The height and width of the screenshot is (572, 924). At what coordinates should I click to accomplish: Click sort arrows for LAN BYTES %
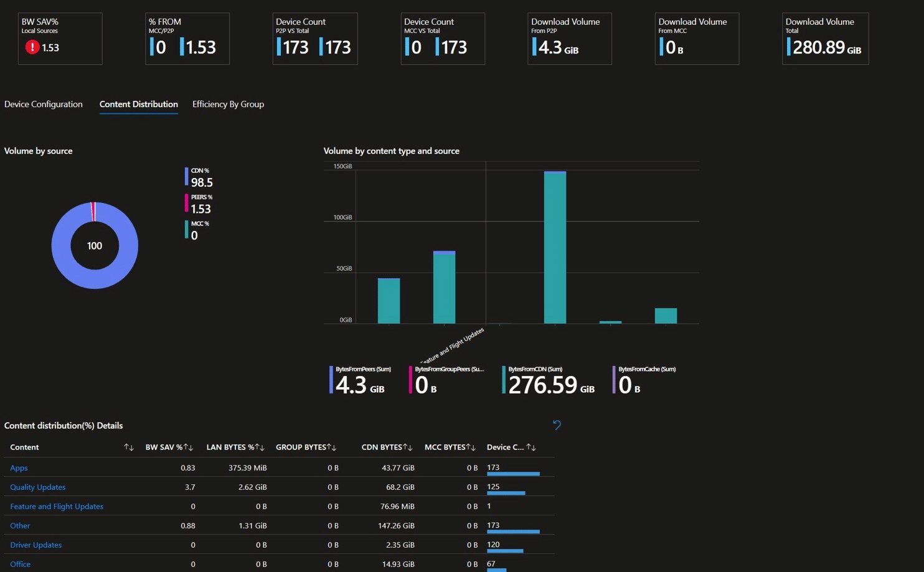click(260, 448)
